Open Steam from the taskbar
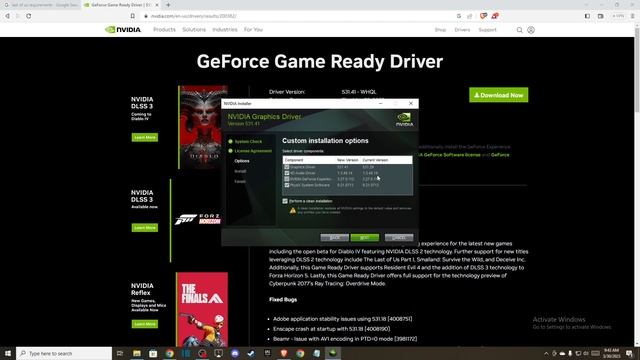 coord(251,353)
